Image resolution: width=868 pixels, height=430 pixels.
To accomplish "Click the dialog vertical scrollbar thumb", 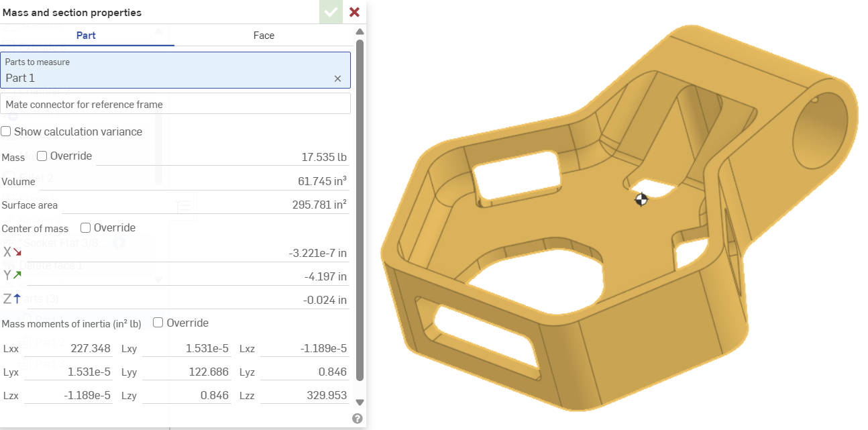I will click(x=360, y=210).
